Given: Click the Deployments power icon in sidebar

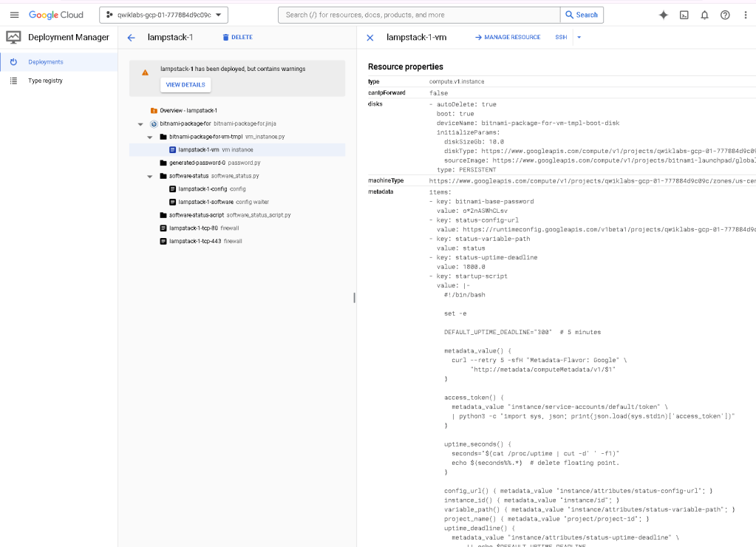Looking at the screenshot, I should pyautogui.click(x=13, y=62).
